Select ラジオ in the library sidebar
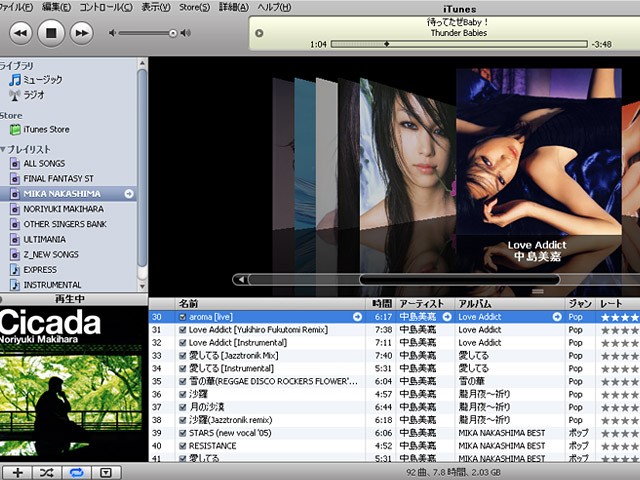640x480 pixels. coord(27,95)
